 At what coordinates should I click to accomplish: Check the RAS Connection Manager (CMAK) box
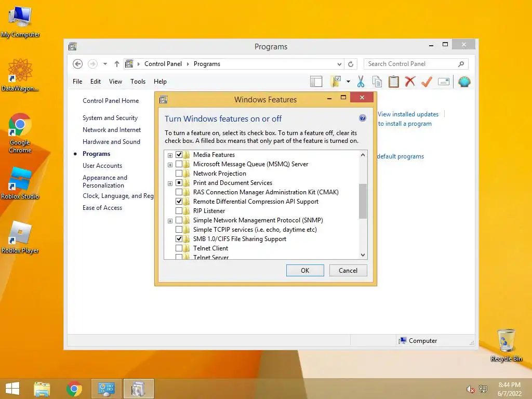coord(179,192)
